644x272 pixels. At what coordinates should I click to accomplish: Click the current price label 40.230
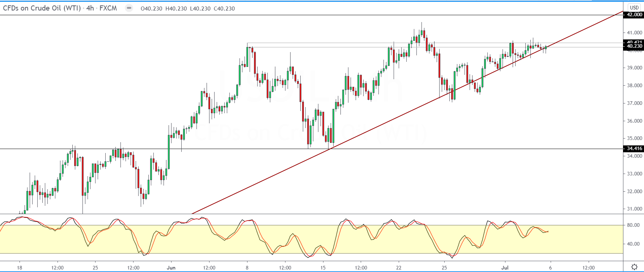pos(634,46)
